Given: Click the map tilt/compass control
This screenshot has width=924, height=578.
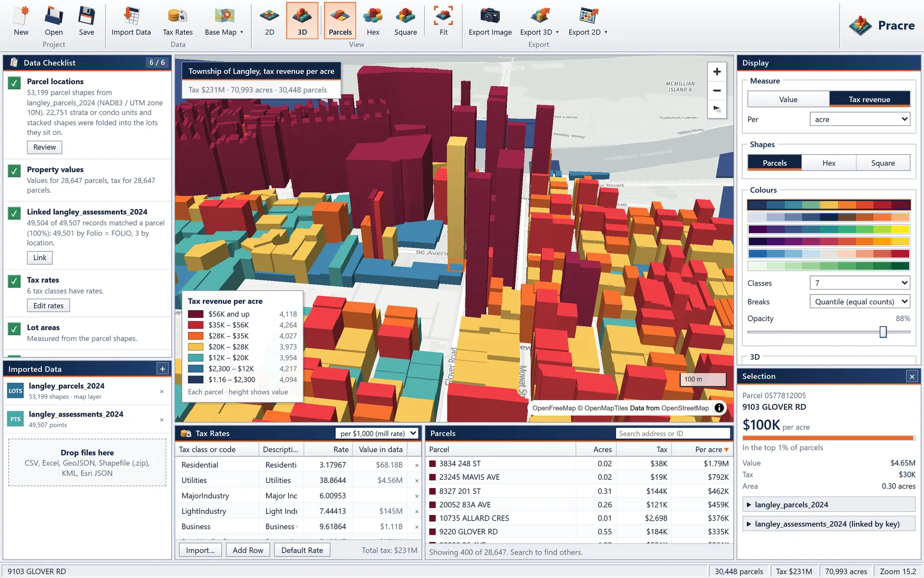Looking at the screenshot, I should (x=717, y=108).
